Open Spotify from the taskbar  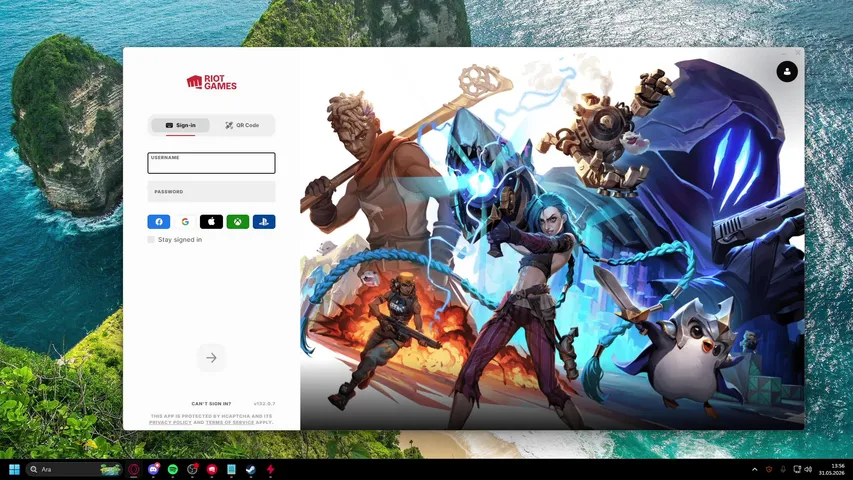(x=173, y=469)
